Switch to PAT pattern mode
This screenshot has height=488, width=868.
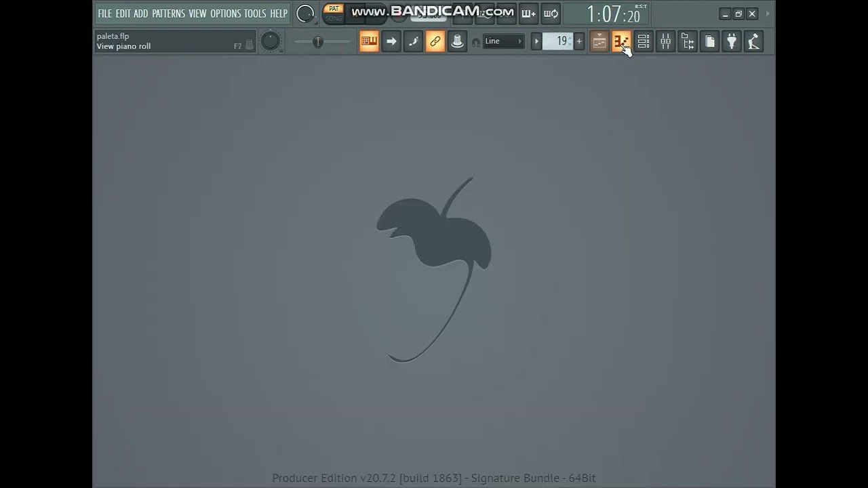coord(334,9)
